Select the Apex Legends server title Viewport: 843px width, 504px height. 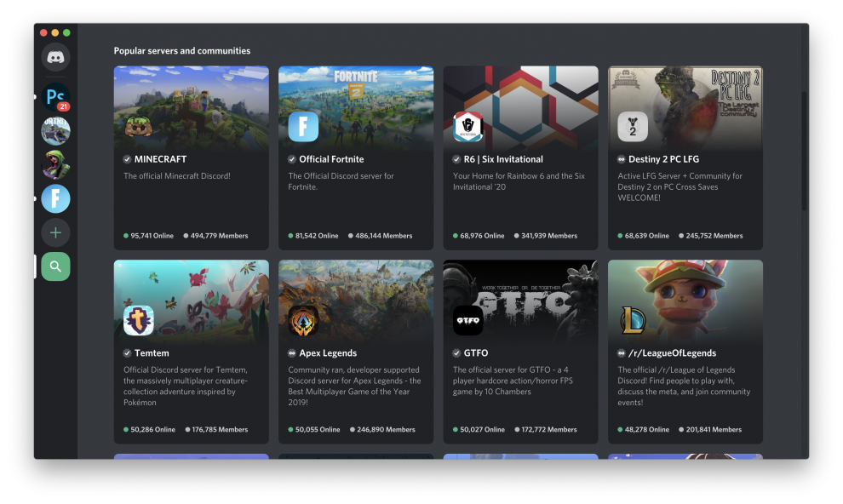328,353
